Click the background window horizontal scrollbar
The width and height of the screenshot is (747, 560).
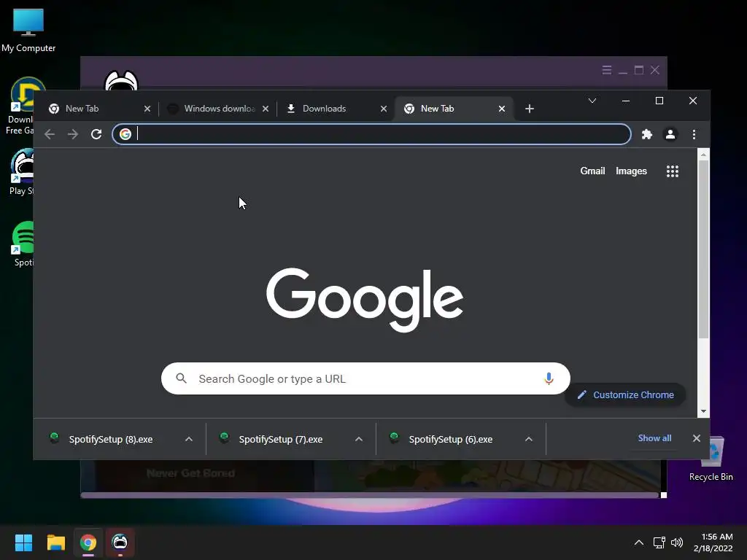click(370, 495)
